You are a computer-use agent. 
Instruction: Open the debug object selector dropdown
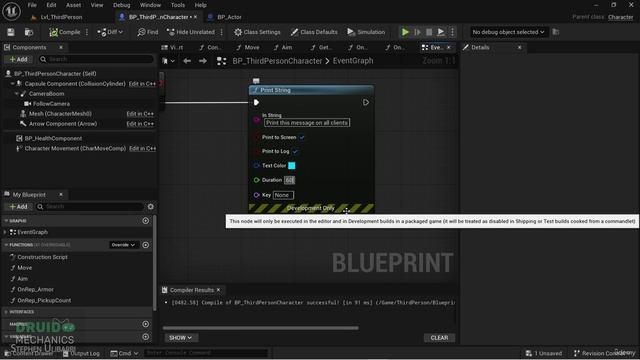point(508,32)
